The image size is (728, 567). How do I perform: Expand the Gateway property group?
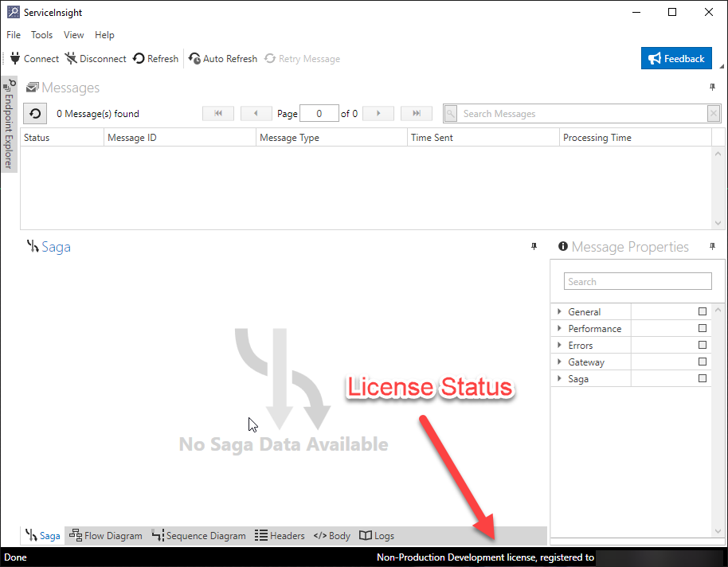click(559, 362)
